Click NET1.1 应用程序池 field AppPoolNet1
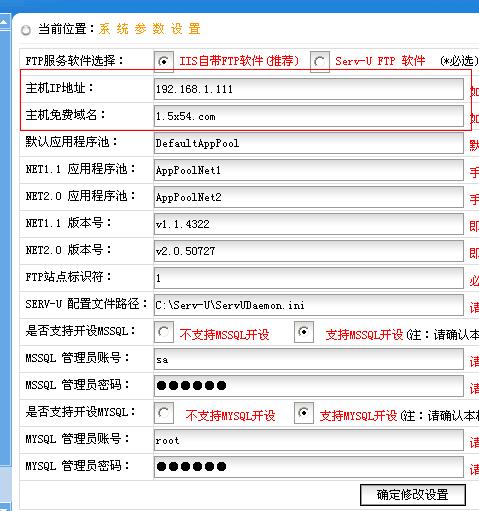Viewport: 479px width, 511px height. pyautogui.click(x=309, y=170)
